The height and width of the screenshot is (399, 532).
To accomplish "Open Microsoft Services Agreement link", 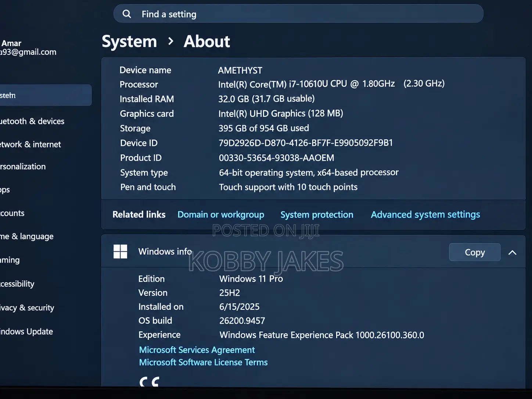I will (x=197, y=350).
